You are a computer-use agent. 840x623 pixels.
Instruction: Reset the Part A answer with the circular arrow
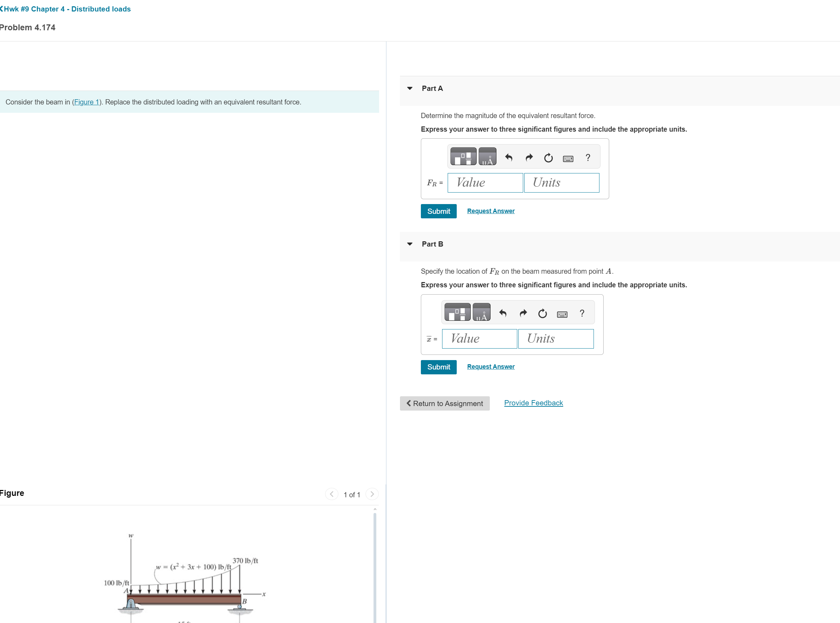click(x=548, y=158)
